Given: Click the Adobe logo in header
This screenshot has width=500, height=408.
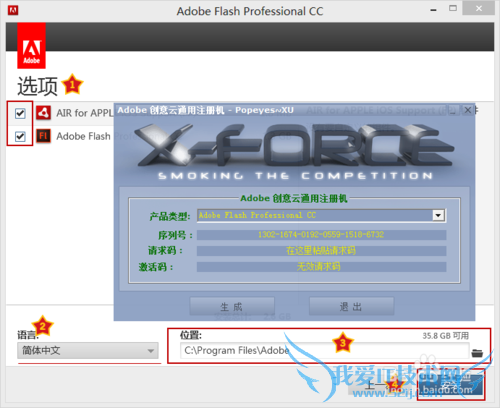Looking at the screenshot, I should (x=31, y=46).
